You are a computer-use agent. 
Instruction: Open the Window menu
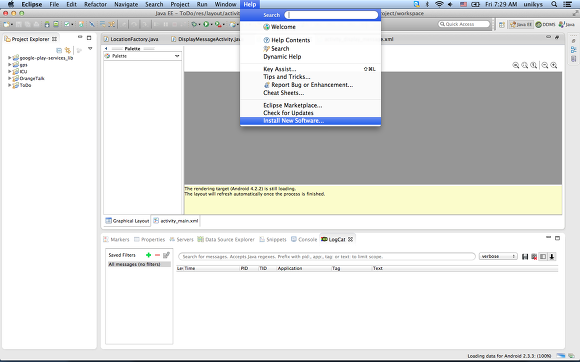[225, 4]
